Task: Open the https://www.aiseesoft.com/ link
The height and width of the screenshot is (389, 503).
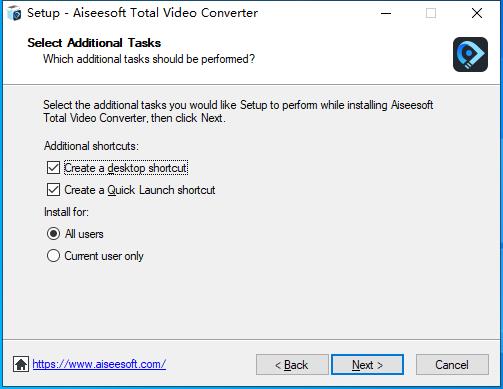Action: point(99,364)
